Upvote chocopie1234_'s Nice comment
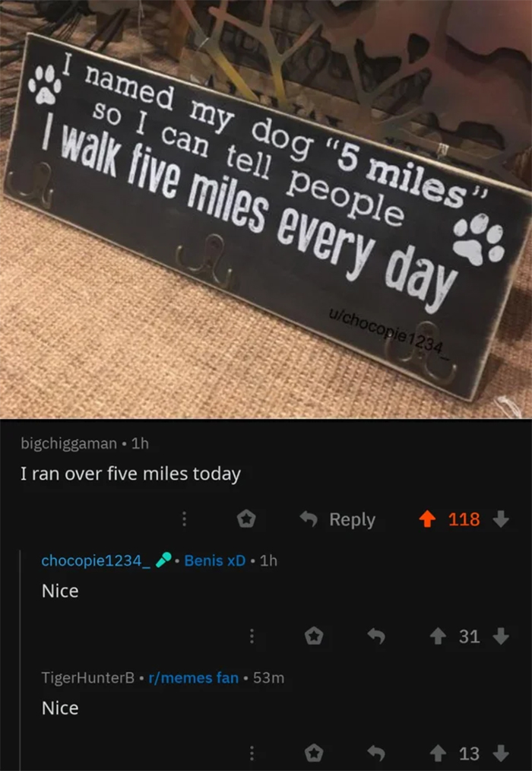The height and width of the screenshot is (771, 532). [438, 636]
